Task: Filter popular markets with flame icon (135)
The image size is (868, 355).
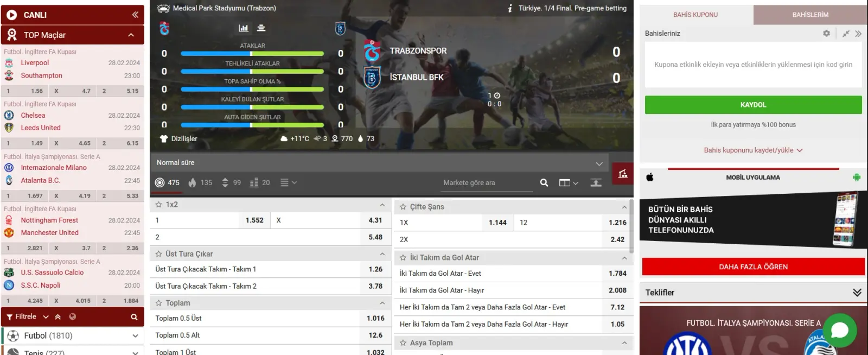Action: pyautogui.click(x=200, y=183)
